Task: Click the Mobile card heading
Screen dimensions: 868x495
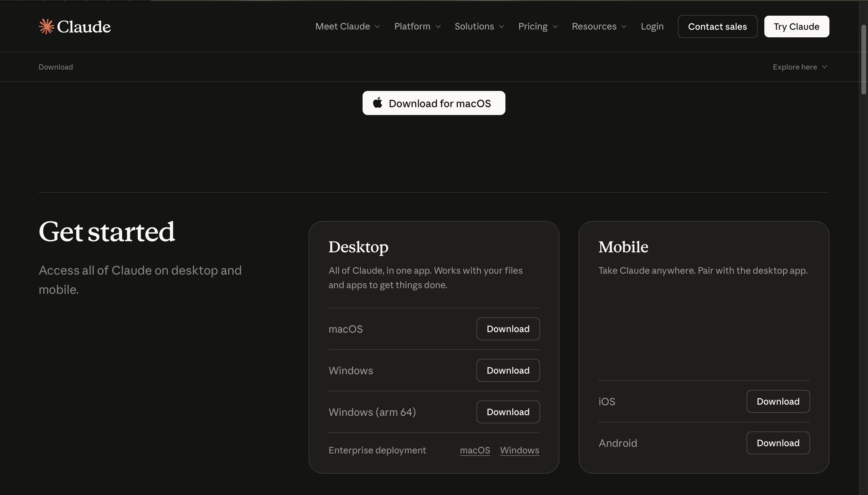Action: [x=623, y=247]
